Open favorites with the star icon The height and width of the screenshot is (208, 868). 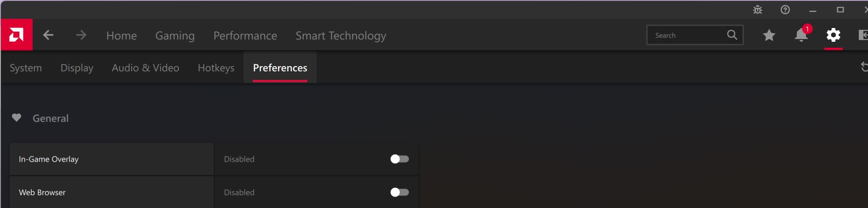pos(769,35)
